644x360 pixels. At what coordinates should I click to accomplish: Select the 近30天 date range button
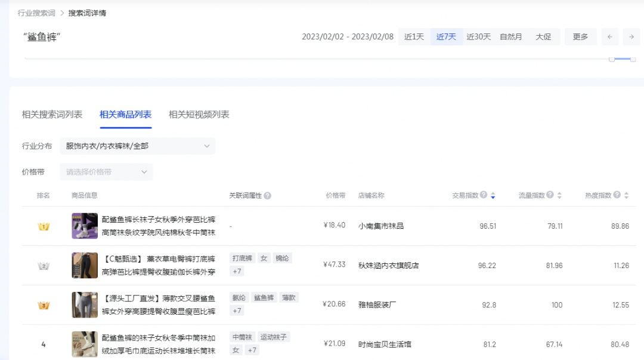[x=478, y=36]
